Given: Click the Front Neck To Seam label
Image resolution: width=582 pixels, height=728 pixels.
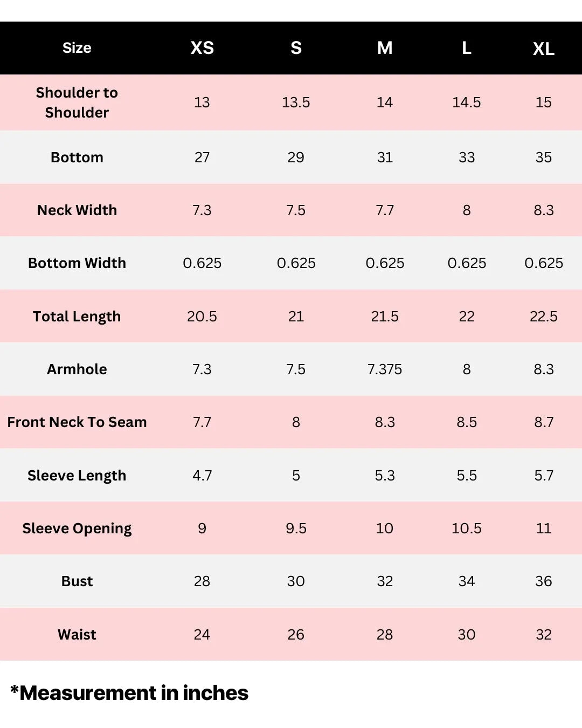Looking at the screenshot, I should (77, 422).
